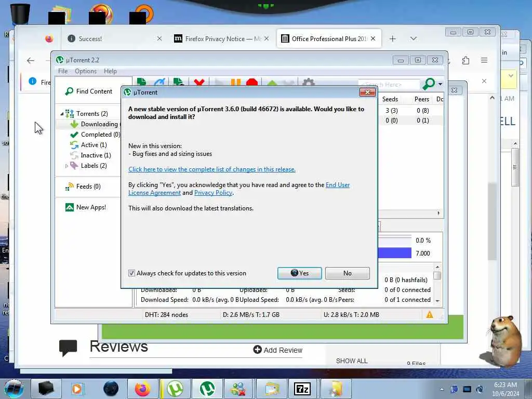The height and width of the screenshot is (399, 532).
Task: Open Firefox list all tabs dropdown
Action: (413, 38)
